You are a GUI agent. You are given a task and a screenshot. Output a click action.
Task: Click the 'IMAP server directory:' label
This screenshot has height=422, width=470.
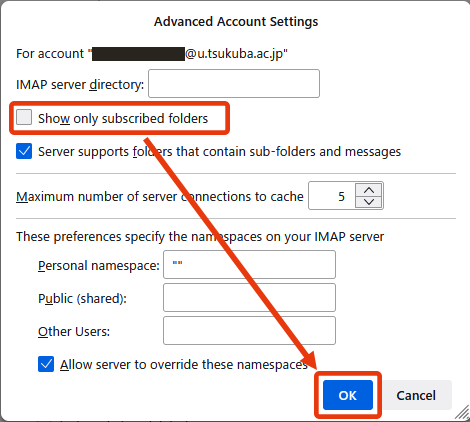pyautogui.click(x=80, y=85)
